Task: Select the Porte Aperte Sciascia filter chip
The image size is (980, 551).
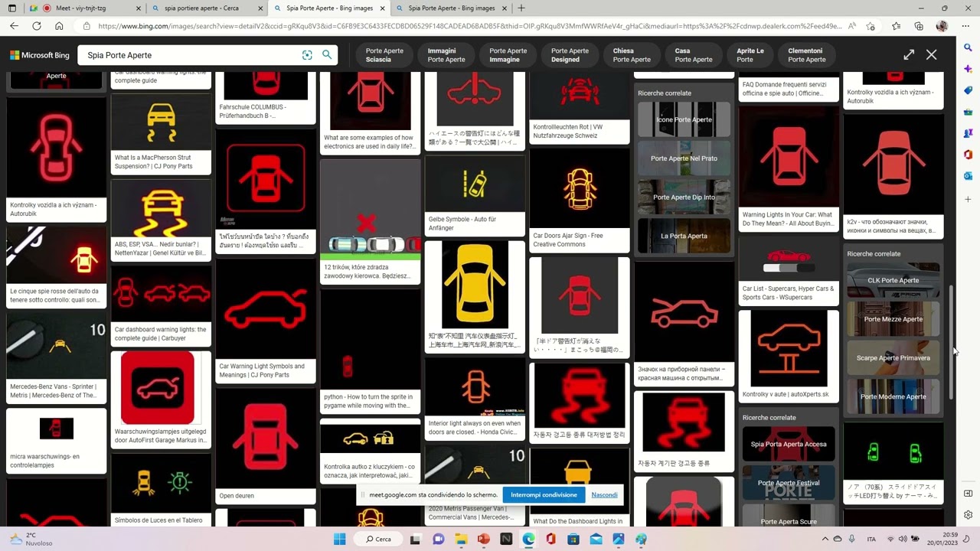Action: (384, 55)
